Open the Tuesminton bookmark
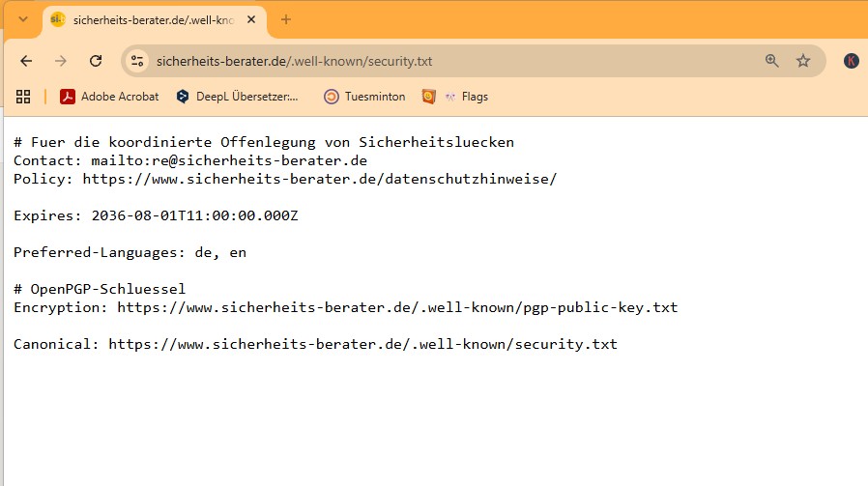The height and width of the screenshot is (486, 868). [364, 97]
